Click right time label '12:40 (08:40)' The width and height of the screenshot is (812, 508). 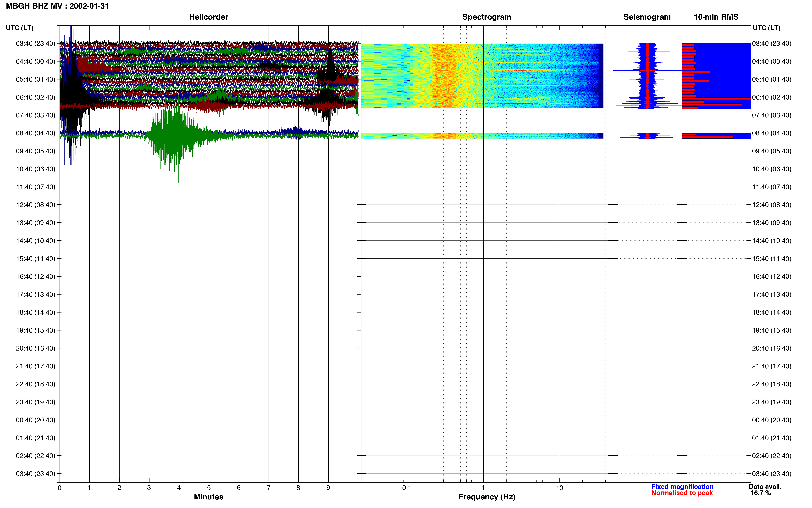[x=772, y=205]
